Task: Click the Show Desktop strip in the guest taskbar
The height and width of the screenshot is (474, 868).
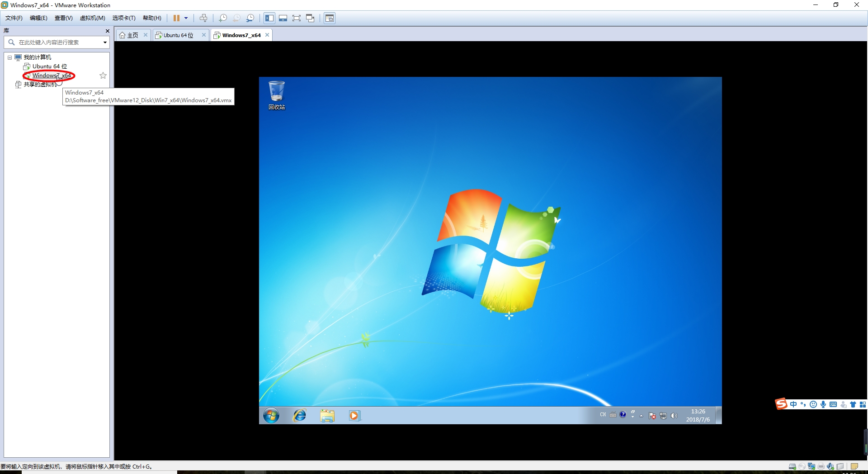Action: point(719,415)
